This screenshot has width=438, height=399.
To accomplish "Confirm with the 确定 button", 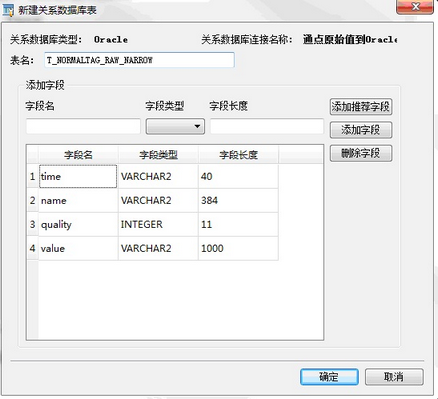I will tap(329, 377).
